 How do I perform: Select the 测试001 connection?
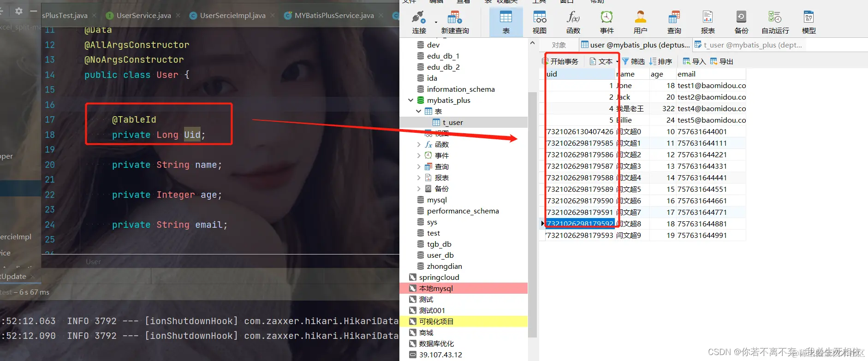[x=427, y=310]
